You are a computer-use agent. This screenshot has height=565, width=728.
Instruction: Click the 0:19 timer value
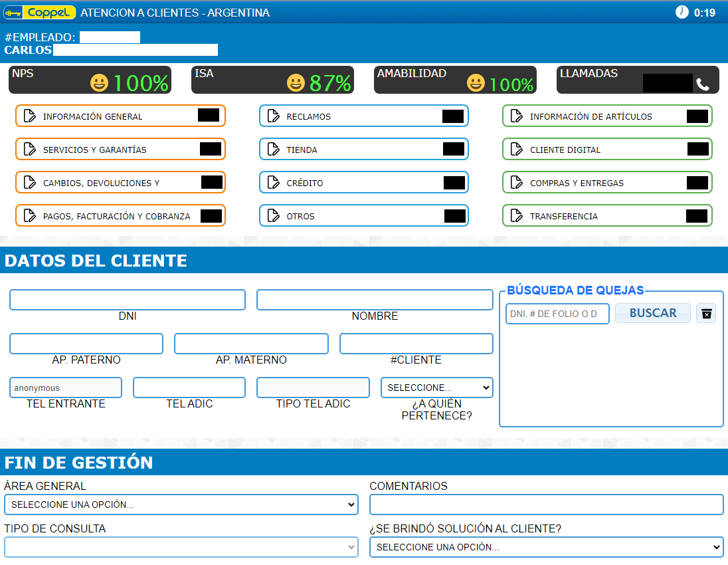click(x=705, y=13)
